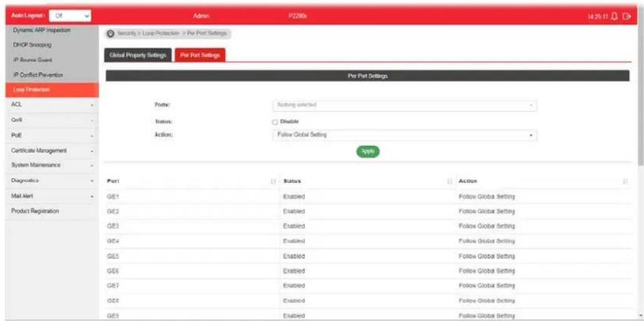
Task: Expand Certificate Management section
Action: pos(52,151)
